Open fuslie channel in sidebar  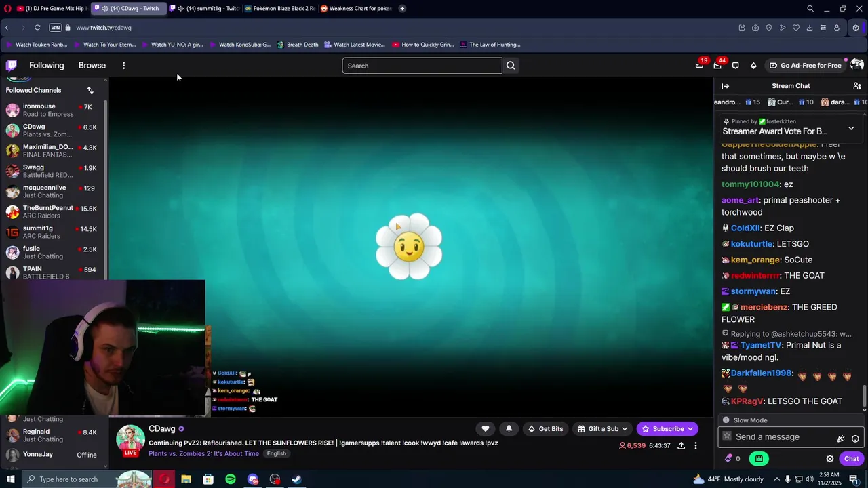pyautogui.click(x=53, y=252)
